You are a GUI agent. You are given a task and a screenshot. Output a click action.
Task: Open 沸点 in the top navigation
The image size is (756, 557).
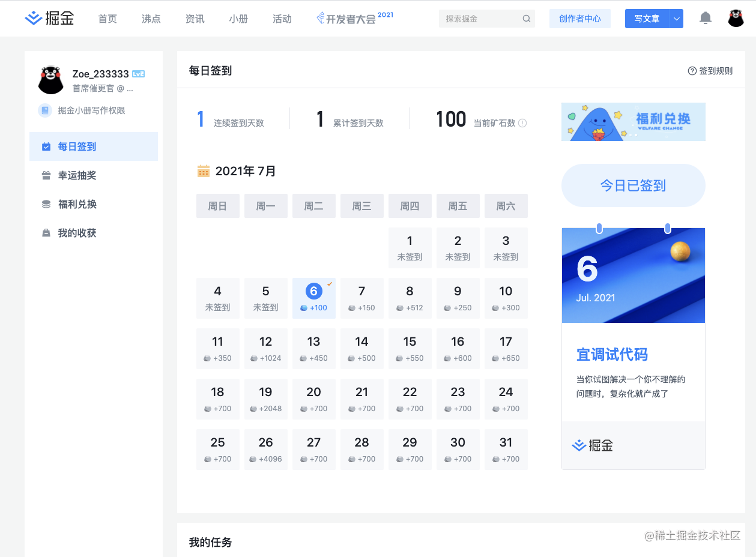[x=151, y=19]
